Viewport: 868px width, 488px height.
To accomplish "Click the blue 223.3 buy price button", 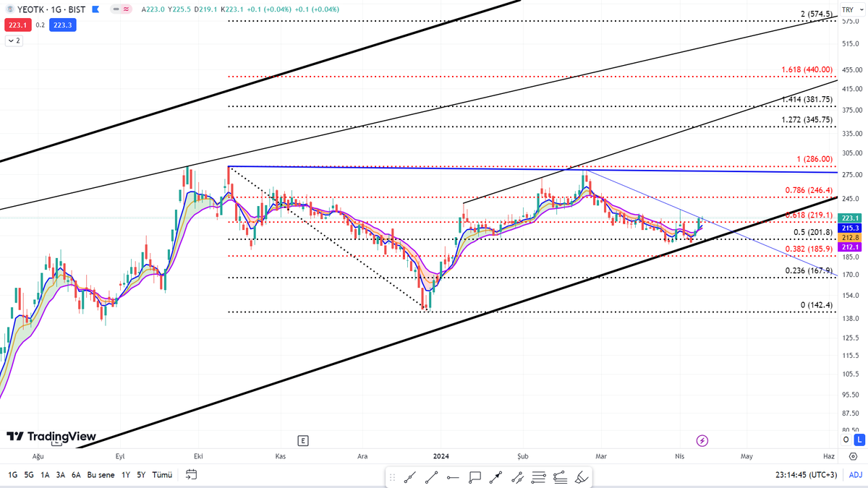I will pyautogui.click(x=62, y=25).
